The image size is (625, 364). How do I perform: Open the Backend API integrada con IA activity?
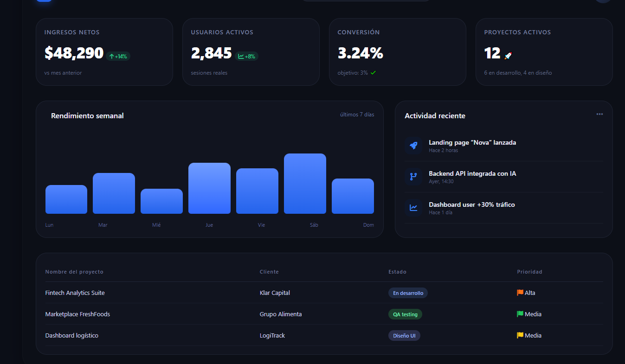tap(504, 177)
